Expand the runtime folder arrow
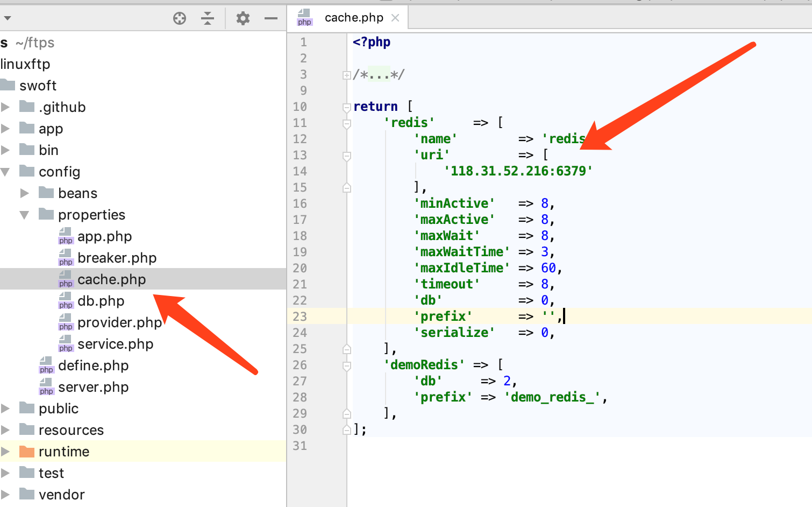Image resolution: width=812 pixels, height=507 pixels. point(5,452)
